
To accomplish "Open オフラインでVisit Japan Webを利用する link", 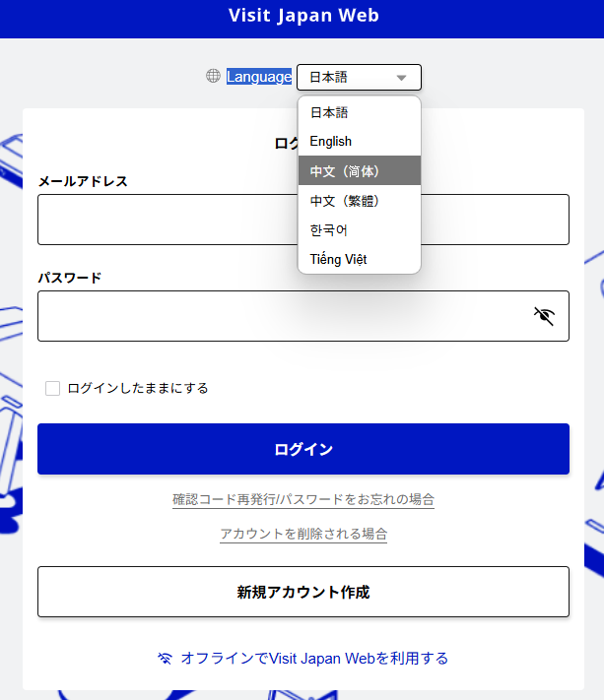I will pyautogui.click(x=314, y=659).
